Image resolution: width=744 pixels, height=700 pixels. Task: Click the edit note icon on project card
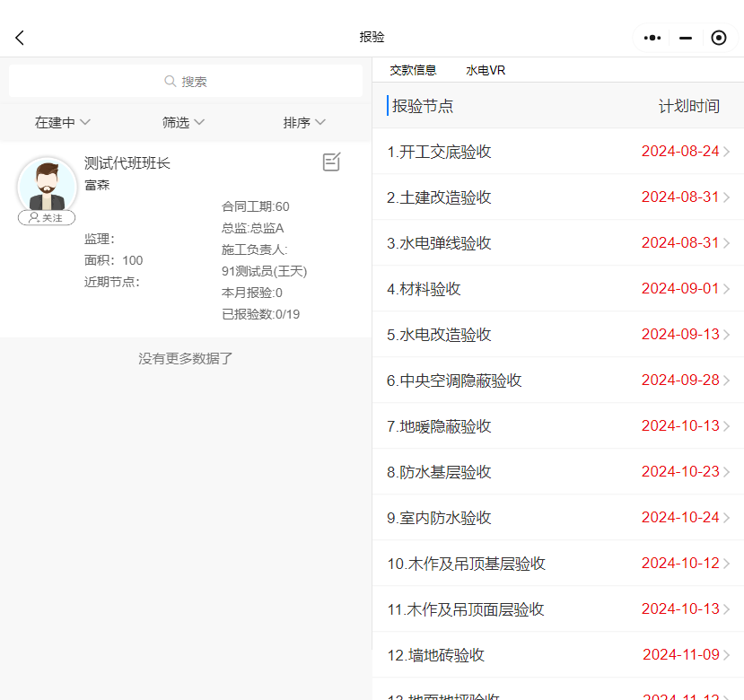coord(331,162)
